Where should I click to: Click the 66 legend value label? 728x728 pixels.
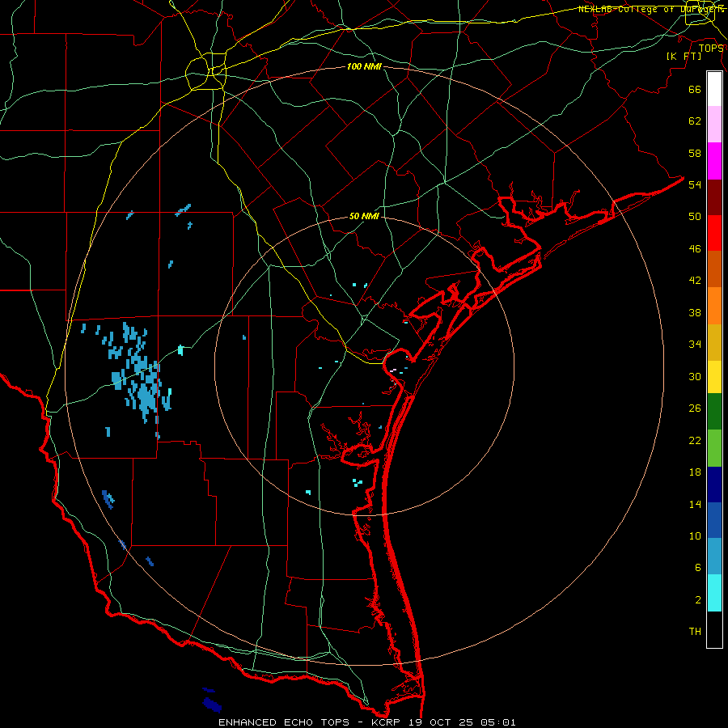click(695, 90)
